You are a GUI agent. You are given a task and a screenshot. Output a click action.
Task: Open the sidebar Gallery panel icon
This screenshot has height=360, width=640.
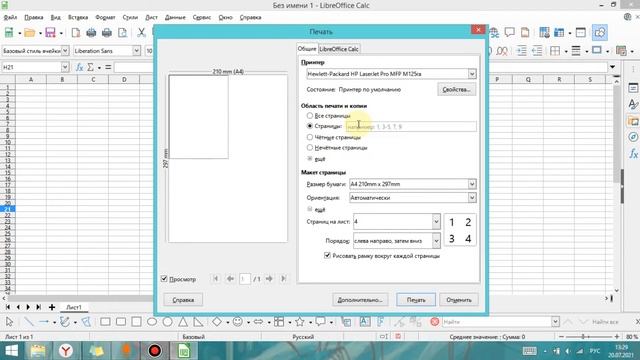(633, 121)
